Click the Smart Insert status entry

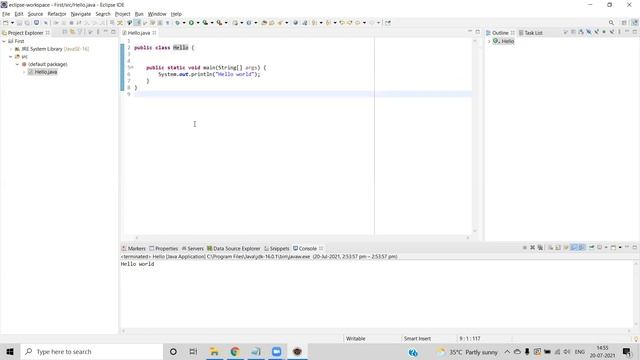(417, 338)
